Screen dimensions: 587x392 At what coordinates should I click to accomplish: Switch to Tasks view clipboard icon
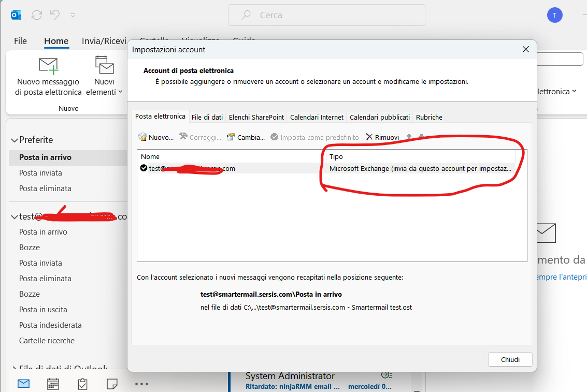[x=82, y=384]
